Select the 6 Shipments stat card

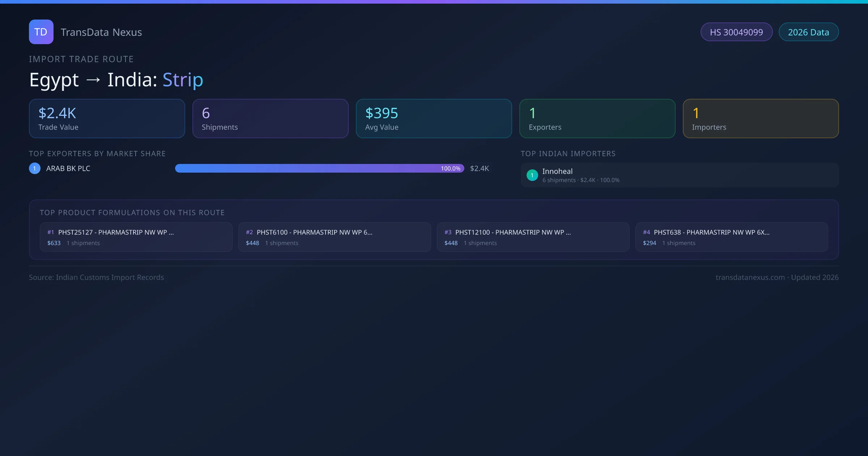tap(271, 119)
